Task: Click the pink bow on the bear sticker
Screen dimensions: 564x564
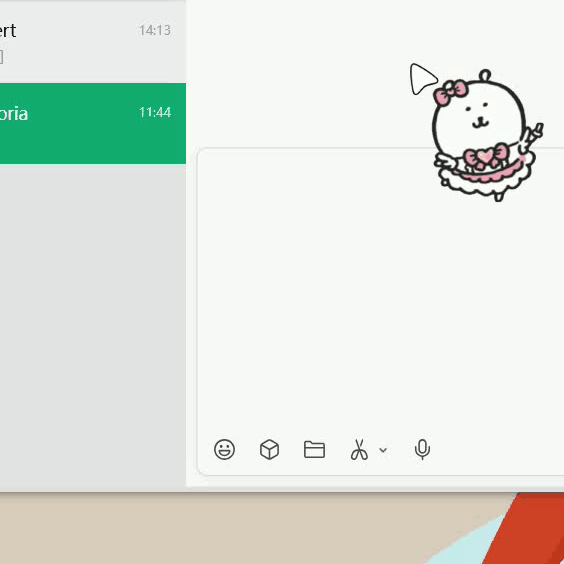Action: tap(450, 92)
